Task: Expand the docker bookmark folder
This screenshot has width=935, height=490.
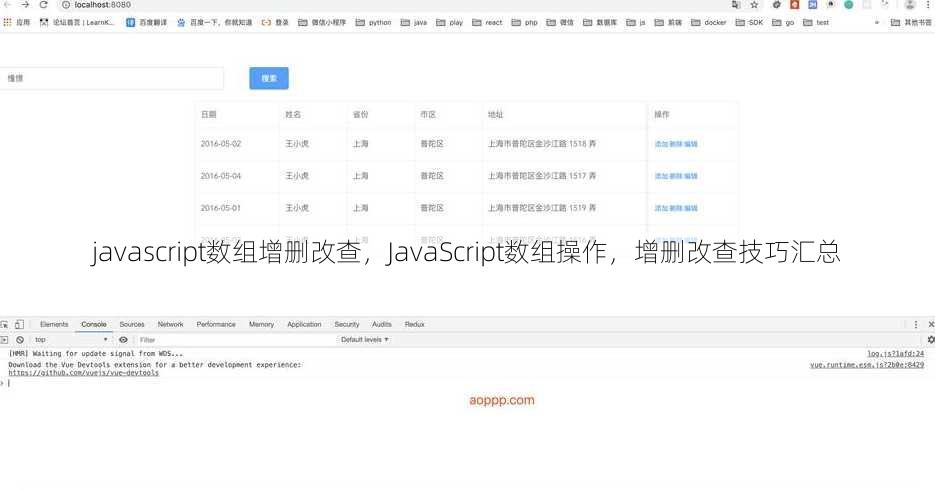Action: tap(709, 22)
